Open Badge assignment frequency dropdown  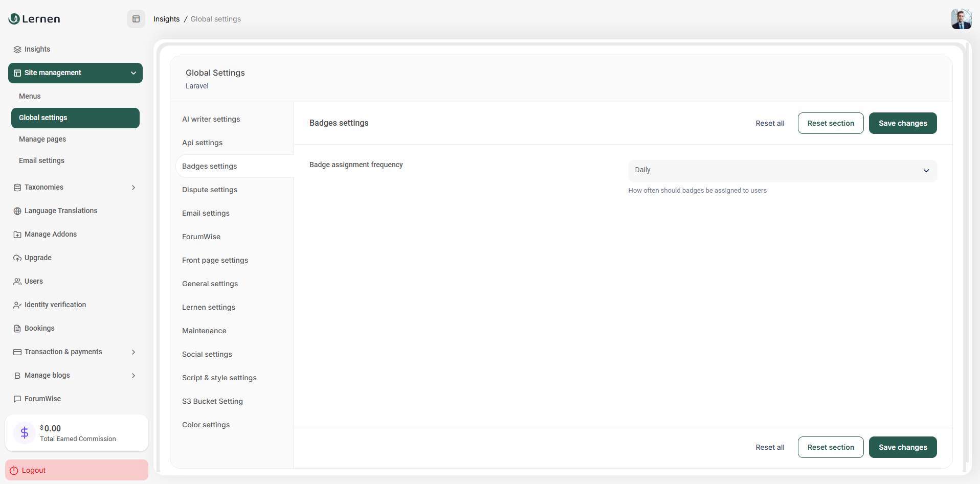(782, 171)
